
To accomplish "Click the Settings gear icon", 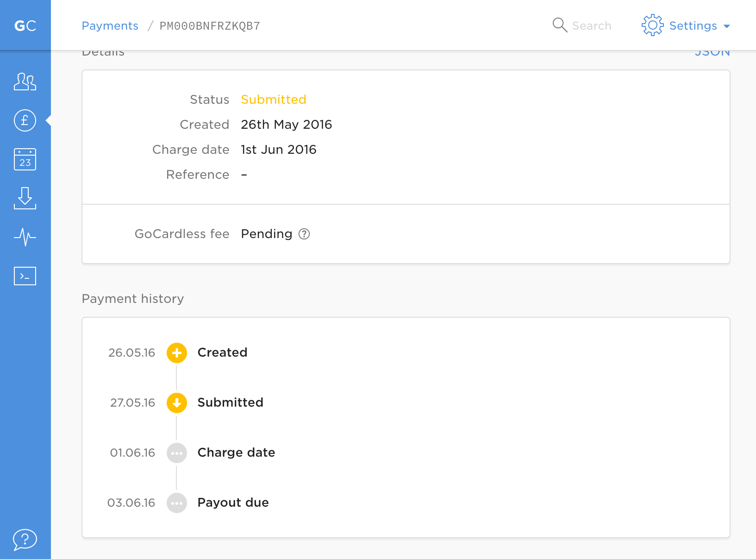I will coord(652,25).
